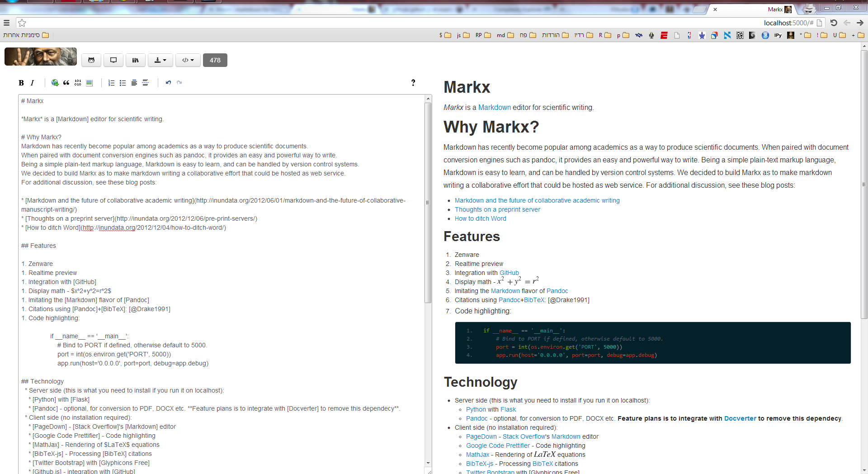
Task: Open 'Thoughts on a preprint server' link
Action: tap(497, 209)
